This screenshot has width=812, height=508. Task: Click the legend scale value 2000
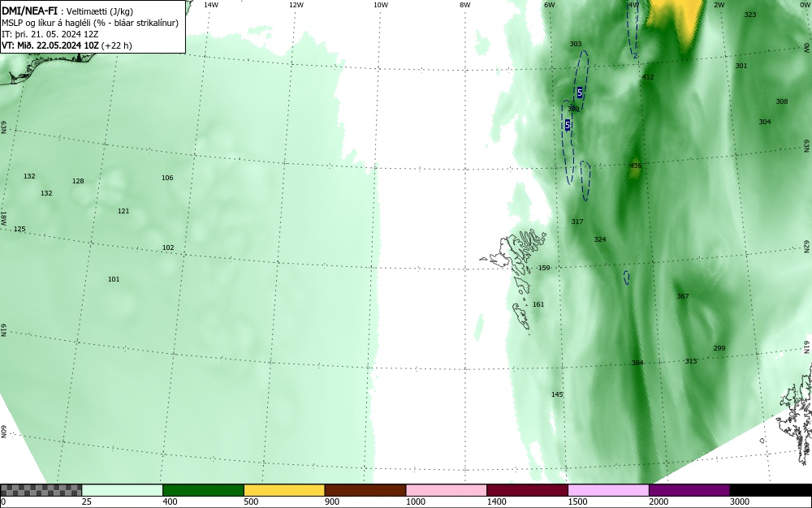click(659, 502)
